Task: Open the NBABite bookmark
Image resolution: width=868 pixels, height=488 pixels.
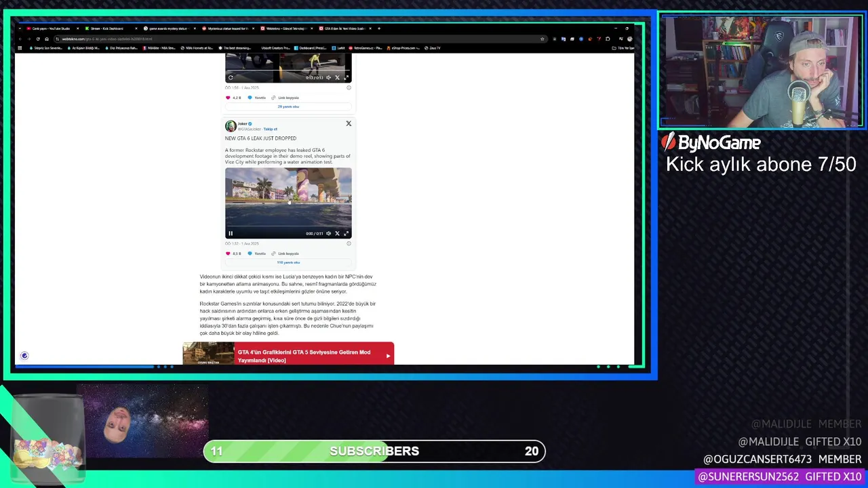Action: coord(159,48)
